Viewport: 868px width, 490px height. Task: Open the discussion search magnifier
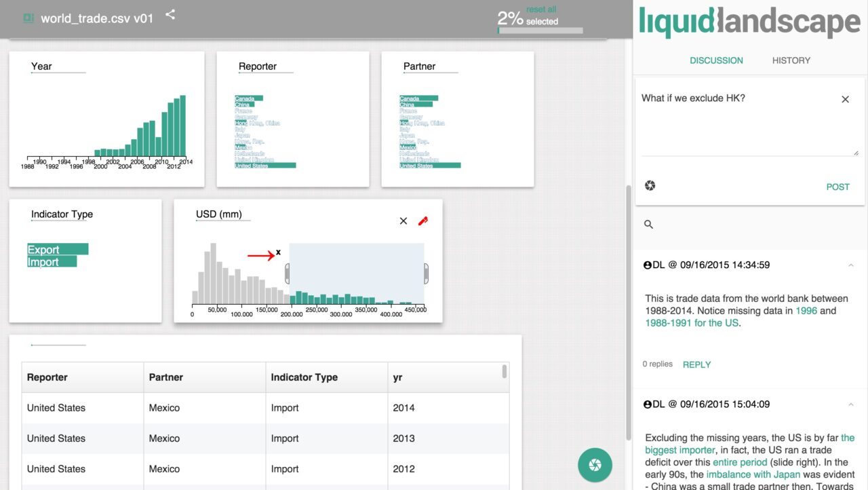point(649,225)
